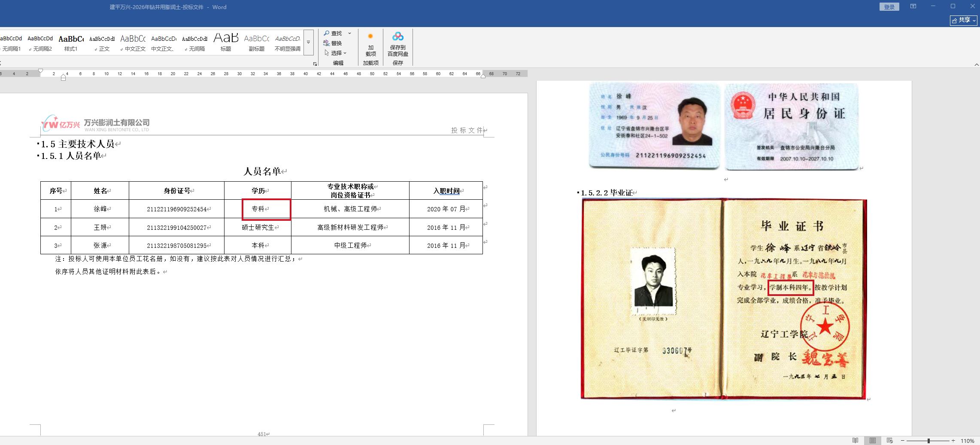This screenshot has width=980, height=445.
Task: Collapse the ribbon with the chevron
Action: tap(977, 64)
